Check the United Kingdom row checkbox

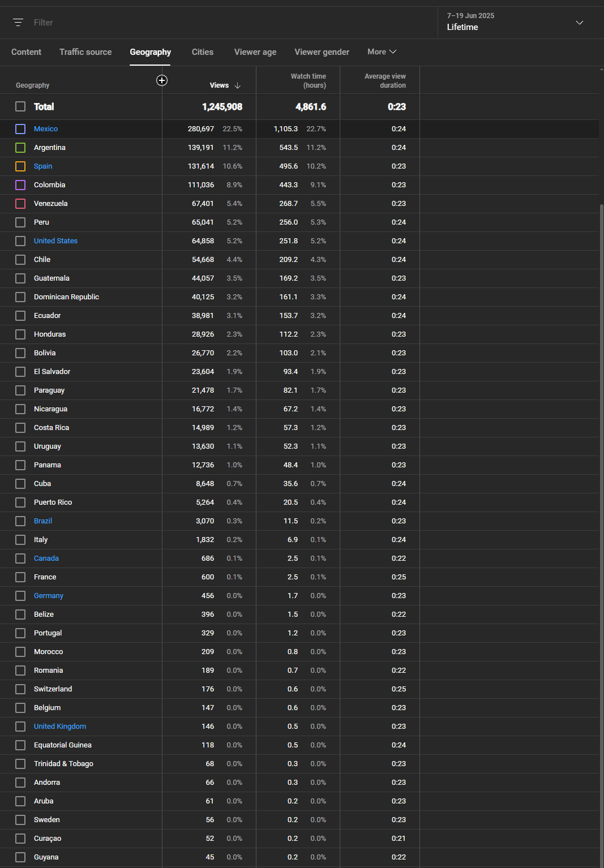20,727
